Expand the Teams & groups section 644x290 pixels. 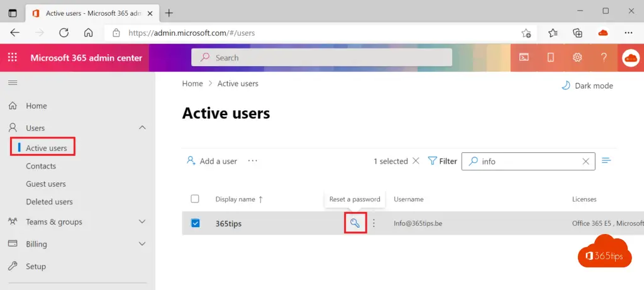[x=142, y=222]
